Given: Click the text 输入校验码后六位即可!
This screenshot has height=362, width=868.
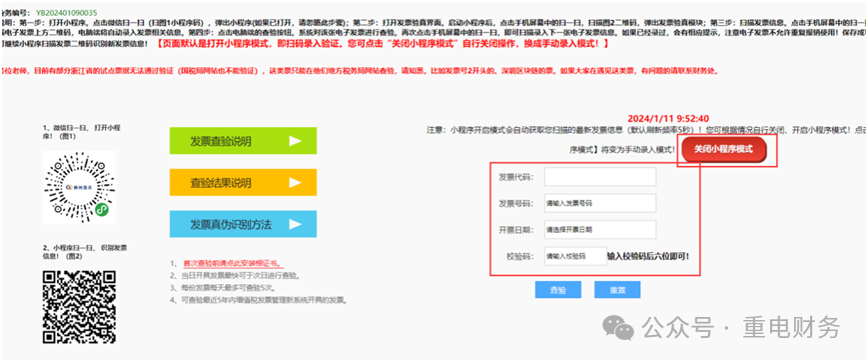Looking at the screenshot, I should pos(648,256).
